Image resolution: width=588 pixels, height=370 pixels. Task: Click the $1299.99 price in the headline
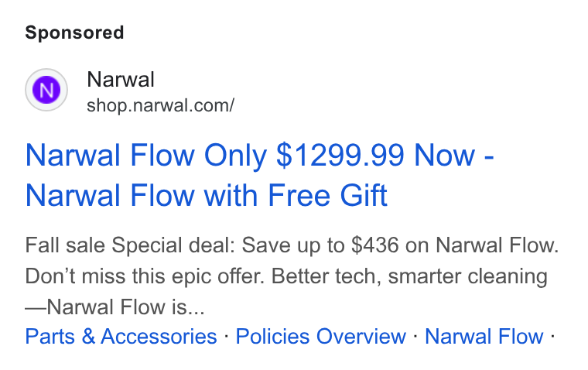tap(340, 155)
